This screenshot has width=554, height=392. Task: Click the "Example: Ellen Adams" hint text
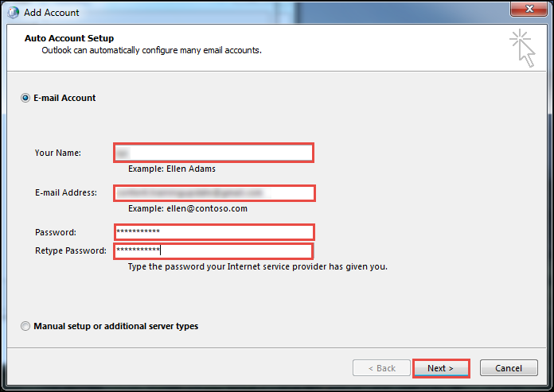pyautogui.click(x=172, y=169)
